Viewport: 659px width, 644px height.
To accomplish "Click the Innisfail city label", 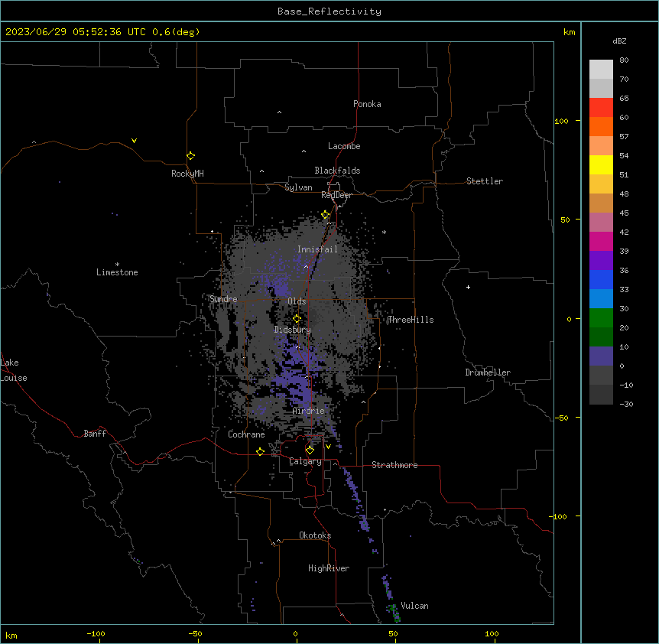I will coord(317,249).
